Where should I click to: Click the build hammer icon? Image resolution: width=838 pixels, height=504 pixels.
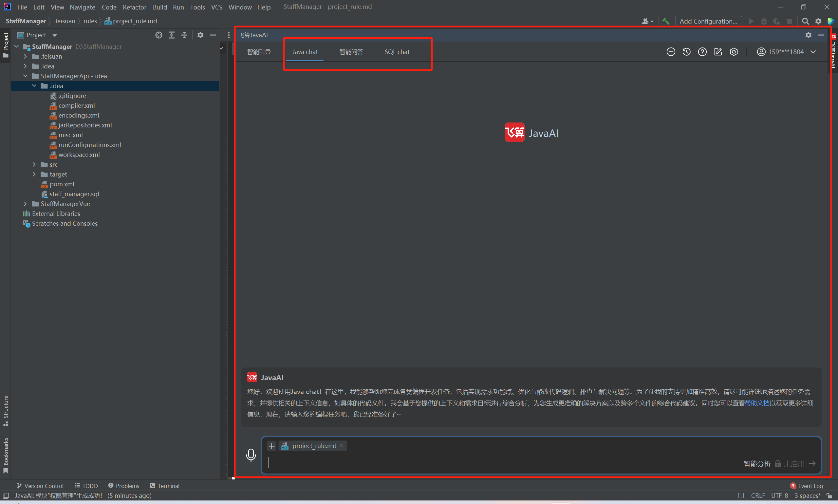pyautogui.click(x=665, y=21)
